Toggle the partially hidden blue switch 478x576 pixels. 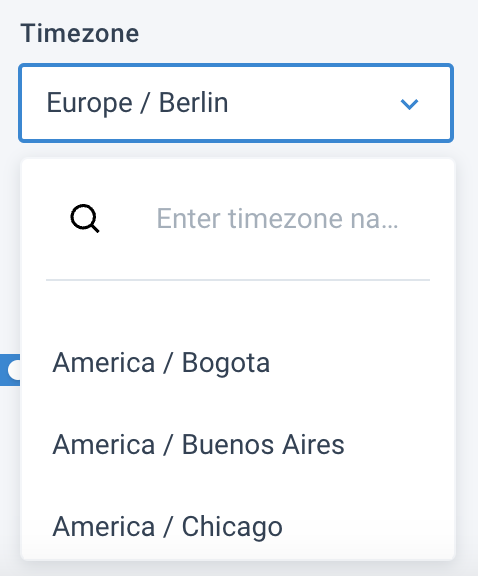pos(10,370)
